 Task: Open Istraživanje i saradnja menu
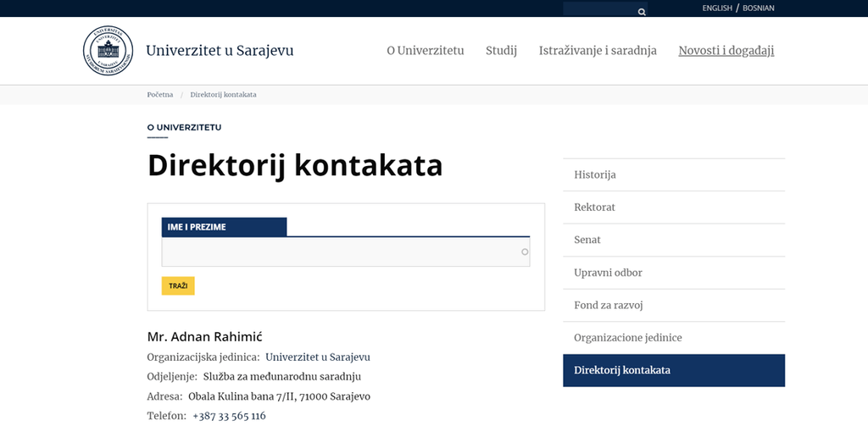click(x=598, y=51)
